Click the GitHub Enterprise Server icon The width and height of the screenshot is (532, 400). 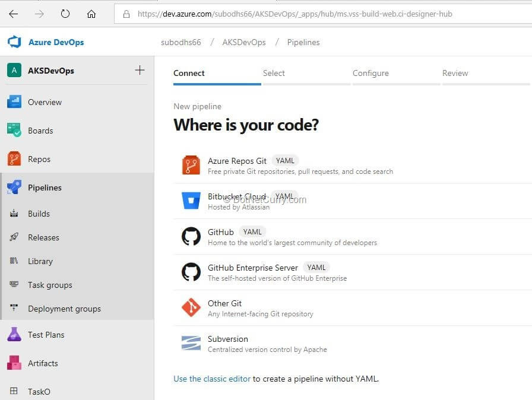tap(191, 272)
